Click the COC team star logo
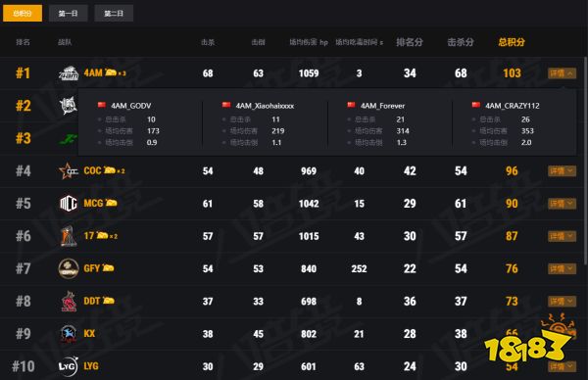Viewport: 588px width, 380px height. pyautogui.click(x=69, y=170)
